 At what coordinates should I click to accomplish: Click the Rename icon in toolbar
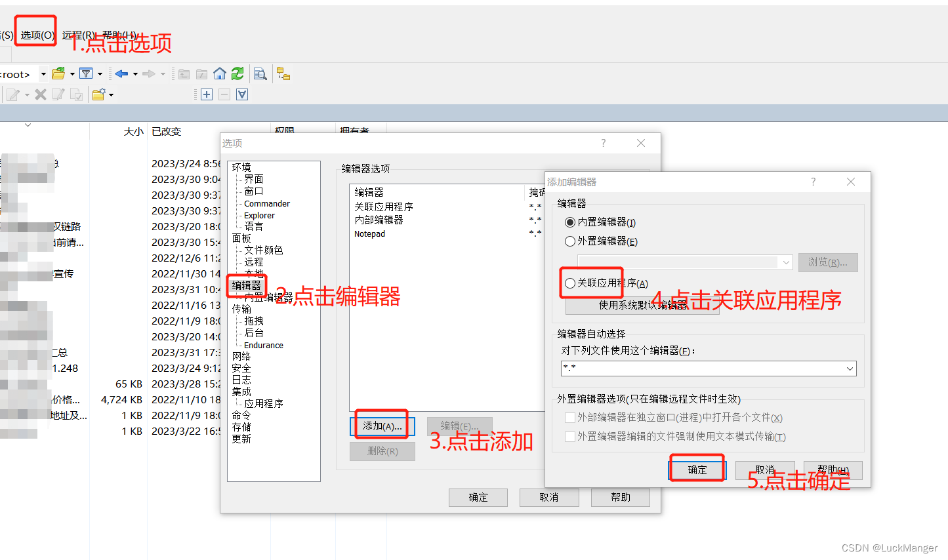click(58, 94)
